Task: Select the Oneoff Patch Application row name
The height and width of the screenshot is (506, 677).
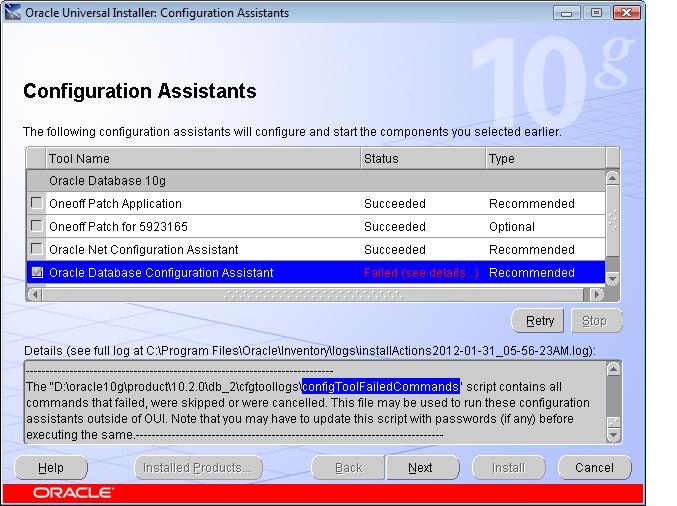Action: (115, 204)
